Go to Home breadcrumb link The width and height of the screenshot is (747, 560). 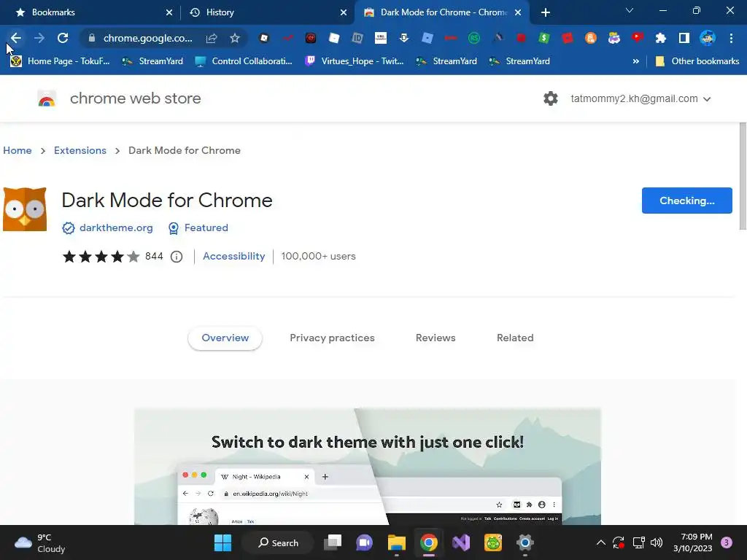tap(18, 150)
